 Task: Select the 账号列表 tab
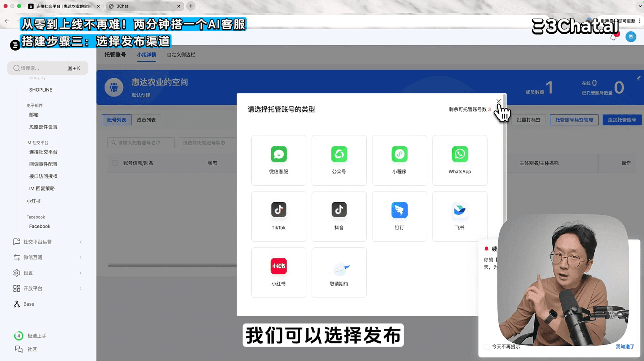[x=116, y=120]
